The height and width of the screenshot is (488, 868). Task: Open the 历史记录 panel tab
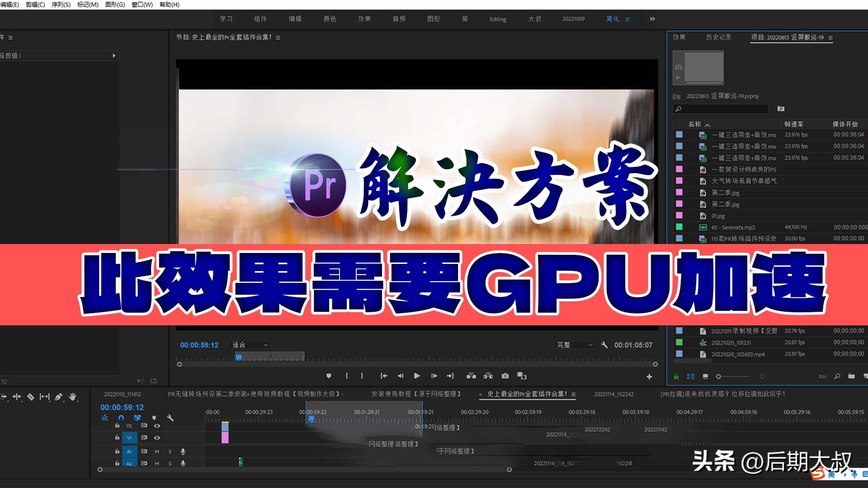(x=718, y=37)
